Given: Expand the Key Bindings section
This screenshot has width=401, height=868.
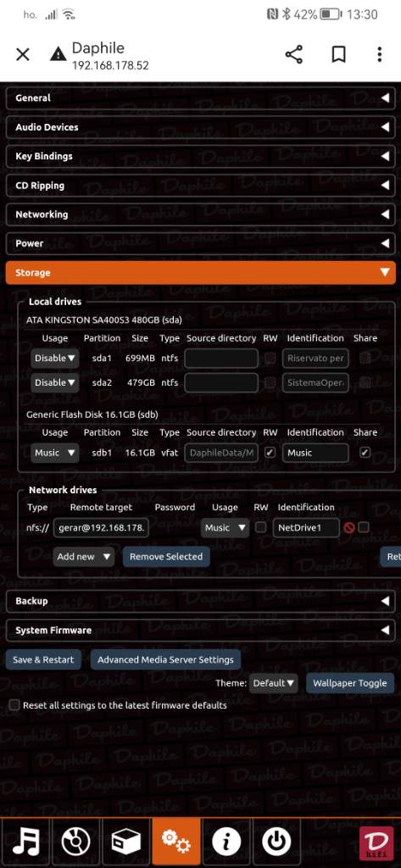Looking at the screenshot, I should click(x=200, y=156).
